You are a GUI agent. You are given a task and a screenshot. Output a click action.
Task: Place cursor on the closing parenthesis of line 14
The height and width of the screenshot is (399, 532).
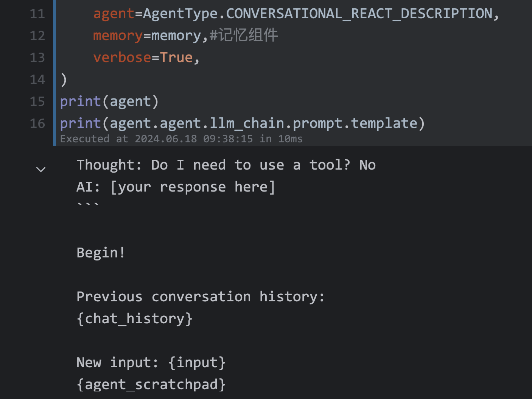(x=64, y=80)
